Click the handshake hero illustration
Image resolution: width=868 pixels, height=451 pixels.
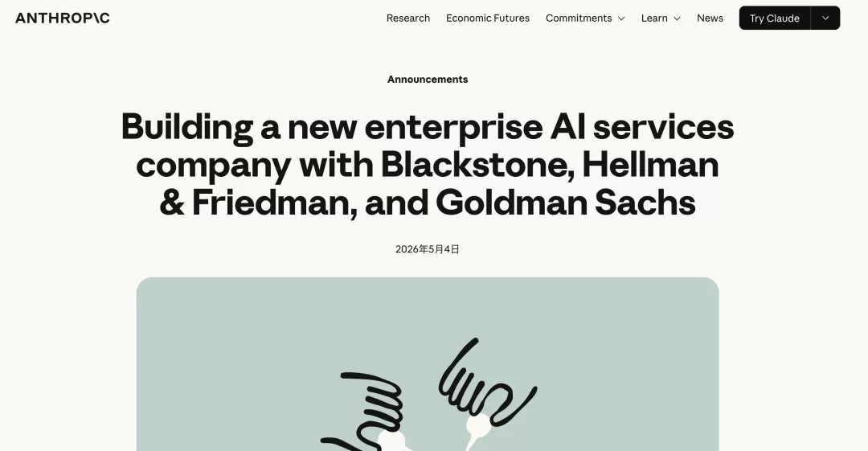428,364
